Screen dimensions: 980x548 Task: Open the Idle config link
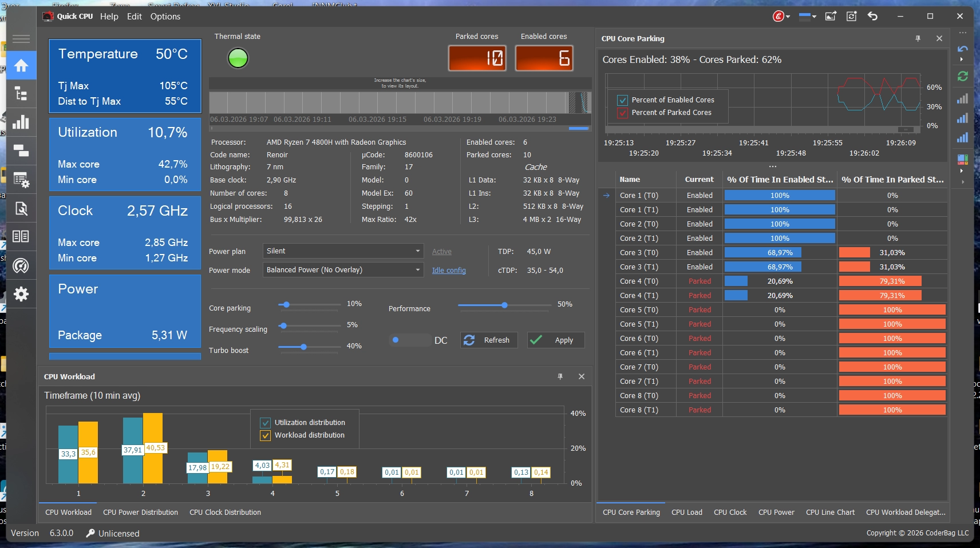[x=448, y=271]
